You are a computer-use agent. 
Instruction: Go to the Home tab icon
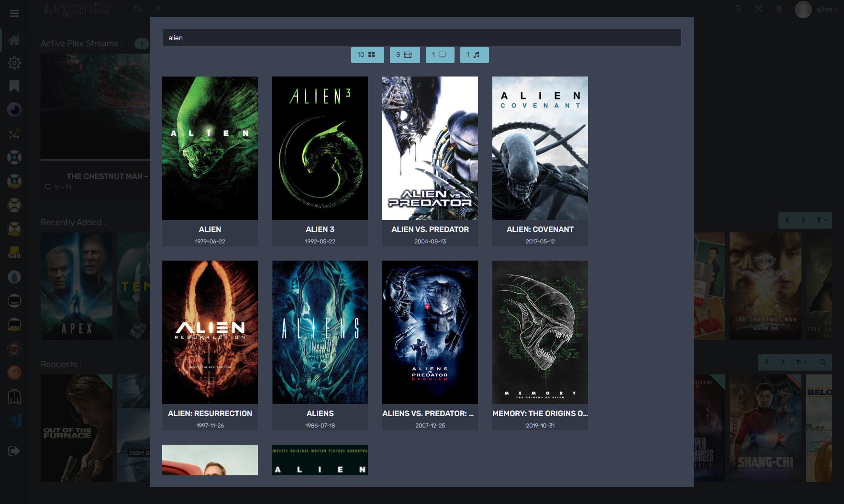(14, 40)
